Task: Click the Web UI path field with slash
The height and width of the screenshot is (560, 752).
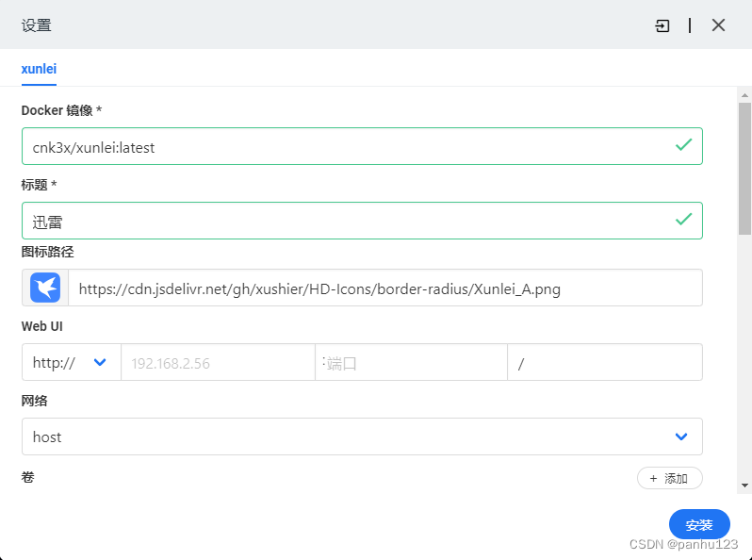Action: [605, 362]
